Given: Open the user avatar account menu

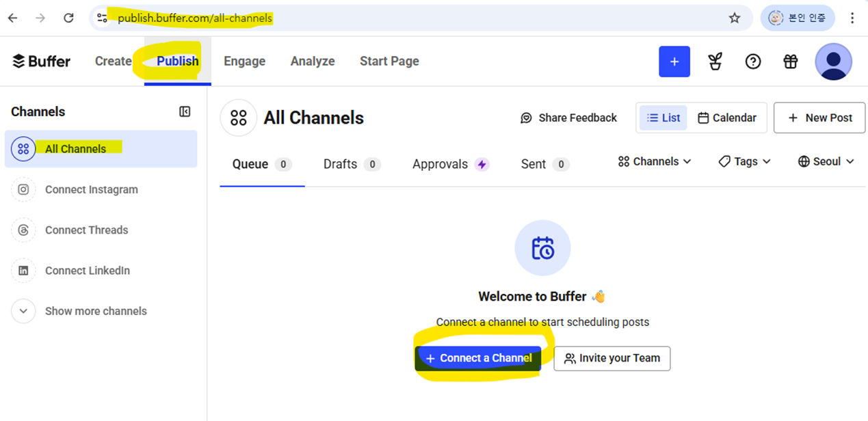Looking at the screenshot, I should [833, 62].
